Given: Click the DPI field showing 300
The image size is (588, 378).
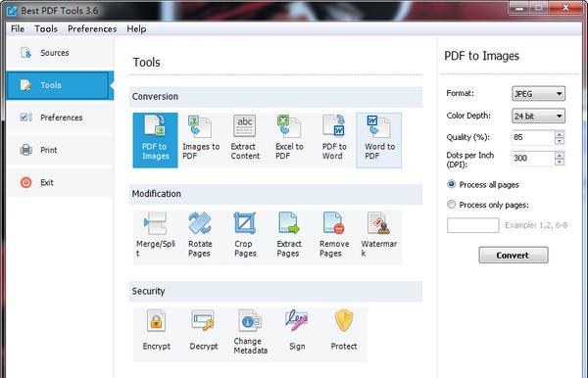Looking at the screenshot, I should pos(533,158).
